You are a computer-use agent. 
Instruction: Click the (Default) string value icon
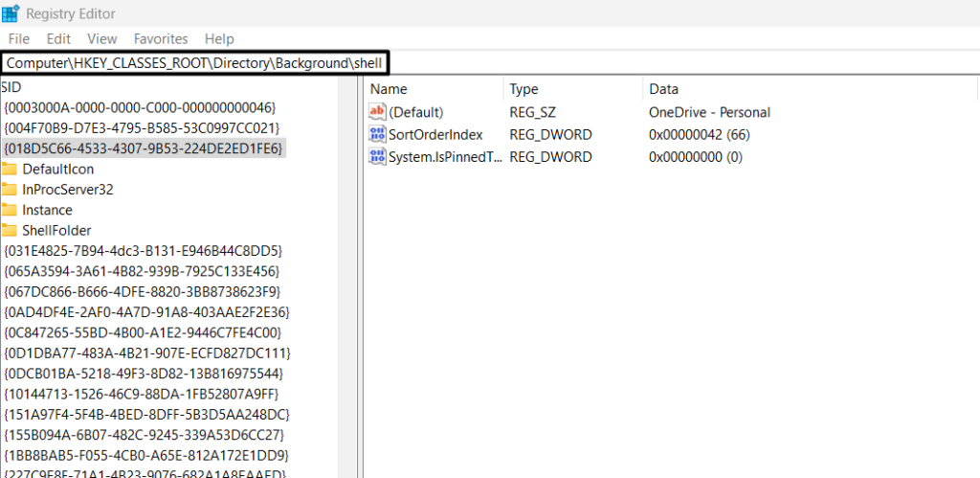tap(377, 112)
